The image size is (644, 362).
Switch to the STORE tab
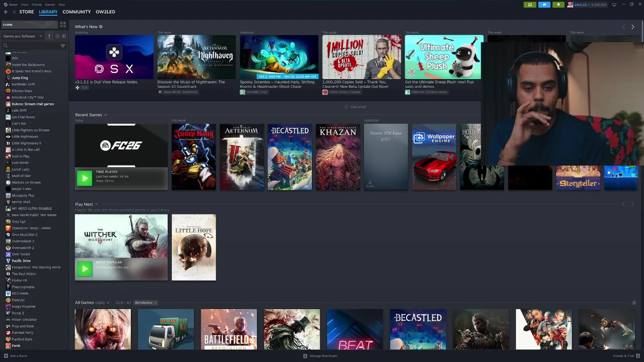(x=27, y=12)
